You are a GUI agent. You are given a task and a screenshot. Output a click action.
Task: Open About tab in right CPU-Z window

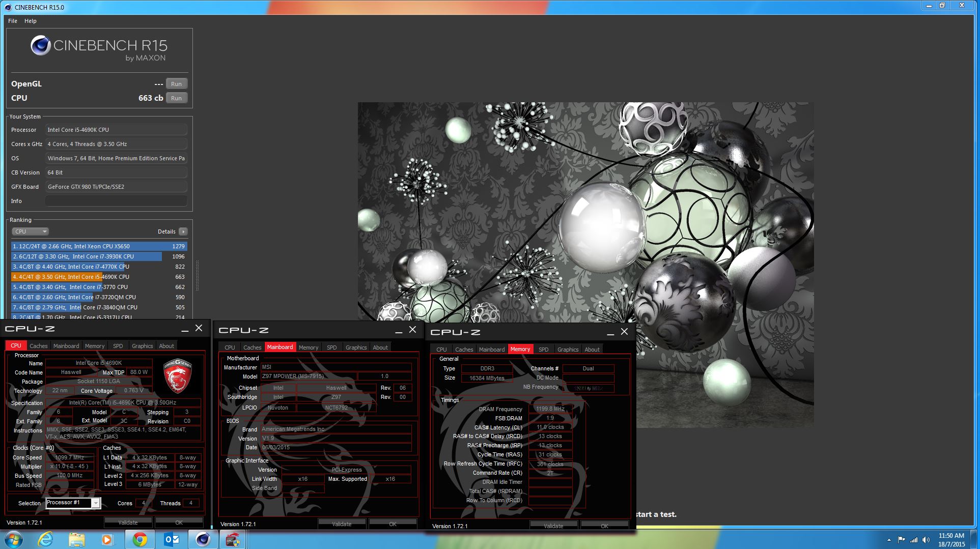(592, 350)
